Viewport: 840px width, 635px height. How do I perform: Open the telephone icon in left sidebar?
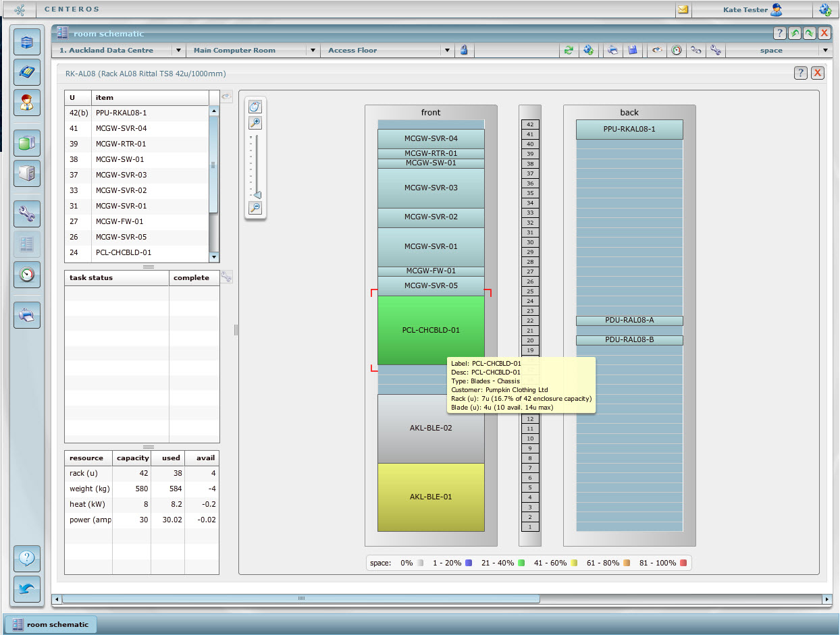(x=27, y=72)
